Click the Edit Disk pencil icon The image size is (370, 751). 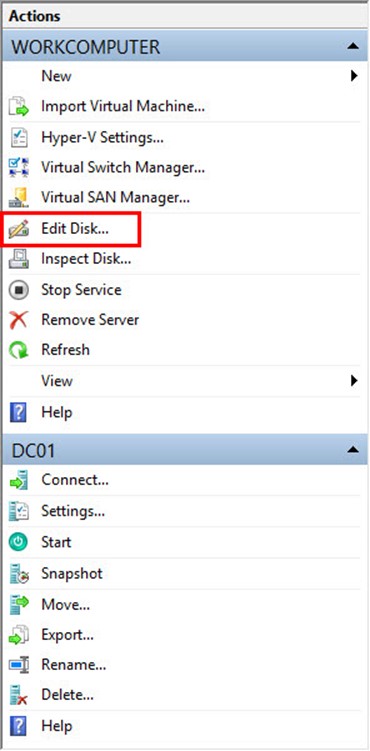click(19, 229)
